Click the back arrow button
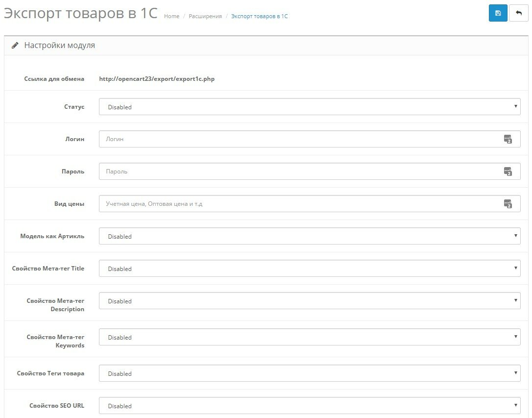Viewport: 532px width, 418px height. coord(518,13)
